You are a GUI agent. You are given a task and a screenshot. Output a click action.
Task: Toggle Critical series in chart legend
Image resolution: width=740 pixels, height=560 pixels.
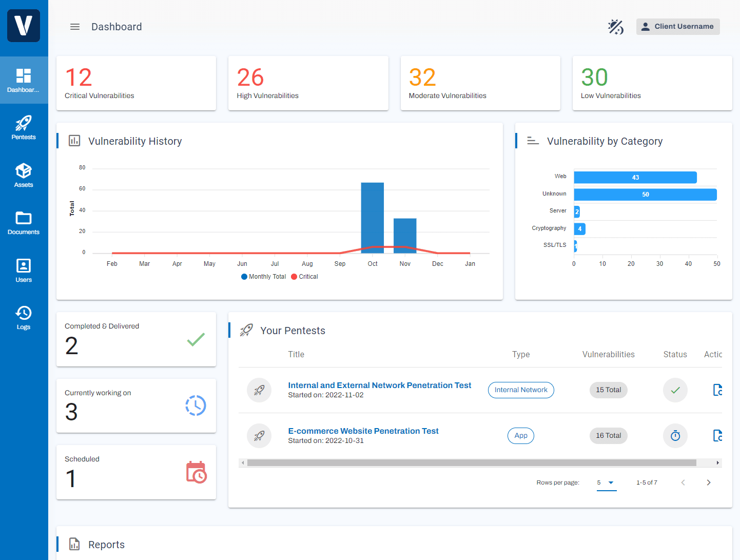[x=305, y=277]
